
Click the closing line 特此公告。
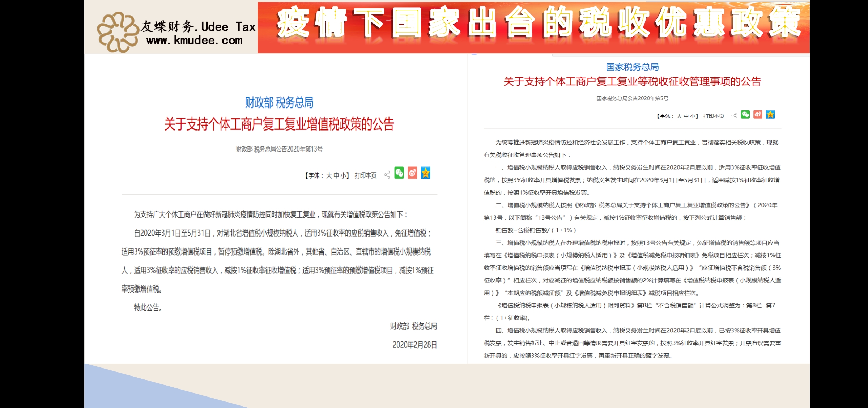148,307
